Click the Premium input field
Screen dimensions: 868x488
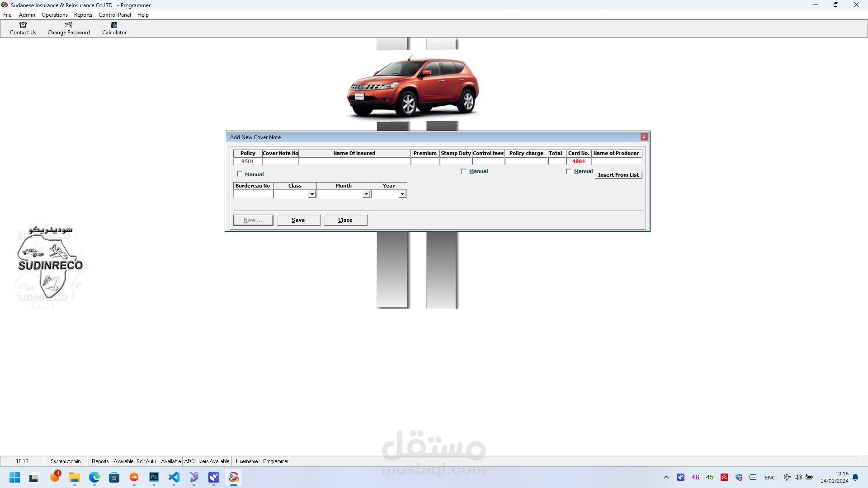425,161
